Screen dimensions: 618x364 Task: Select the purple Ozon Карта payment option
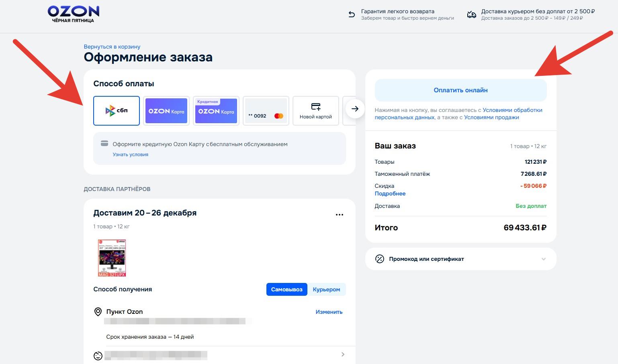click(166, 111)
